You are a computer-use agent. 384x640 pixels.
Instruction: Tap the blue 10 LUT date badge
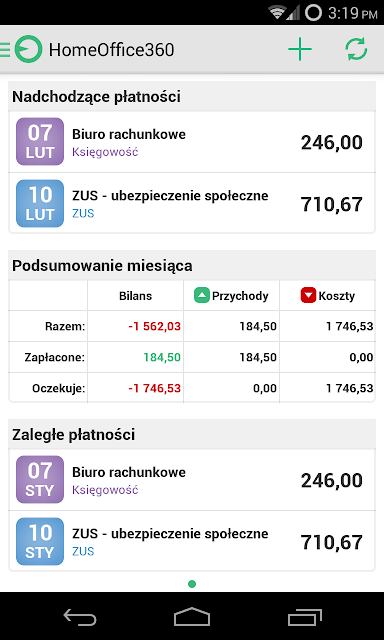tap(40, 203)
